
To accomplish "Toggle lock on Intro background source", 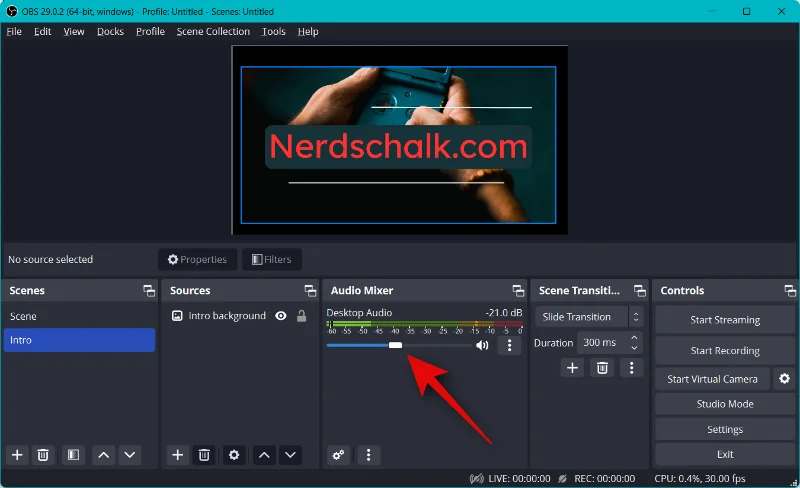I will point(302,316).
